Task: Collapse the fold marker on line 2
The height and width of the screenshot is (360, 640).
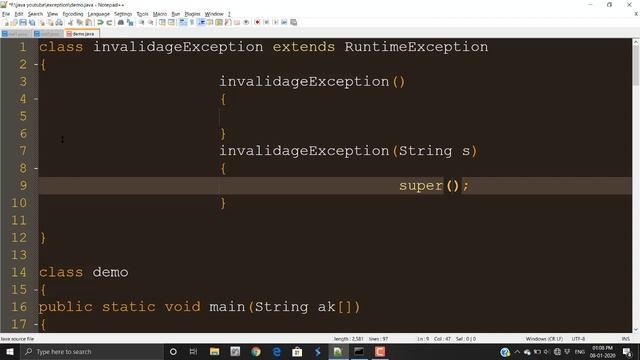Action: tap(36, 64)
